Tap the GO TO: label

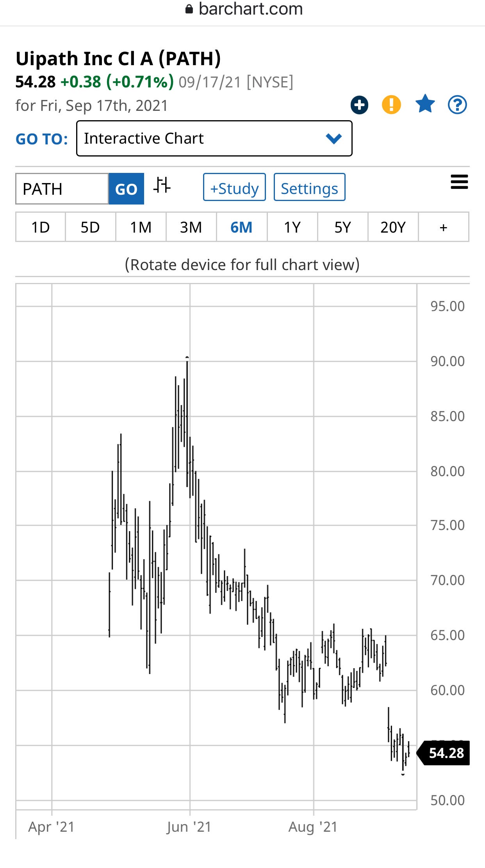pos(42,139)
